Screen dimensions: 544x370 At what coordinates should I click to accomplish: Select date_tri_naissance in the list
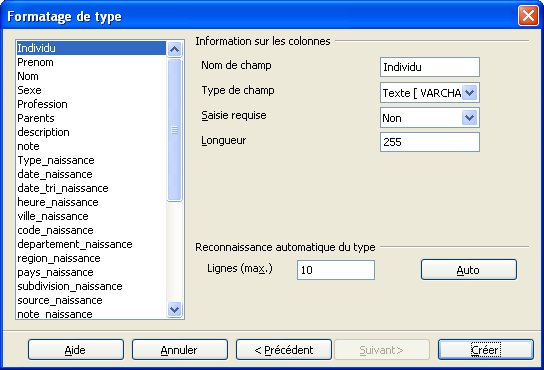91,188
